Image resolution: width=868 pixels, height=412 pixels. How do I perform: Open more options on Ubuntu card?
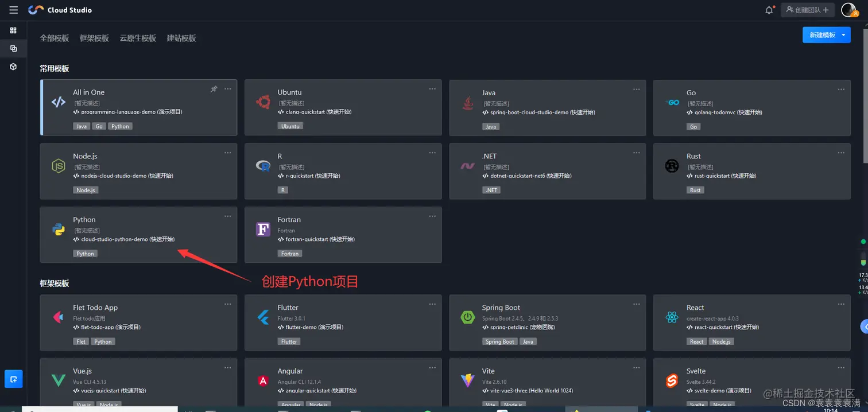pyautogui.click(x=432, y=89)
